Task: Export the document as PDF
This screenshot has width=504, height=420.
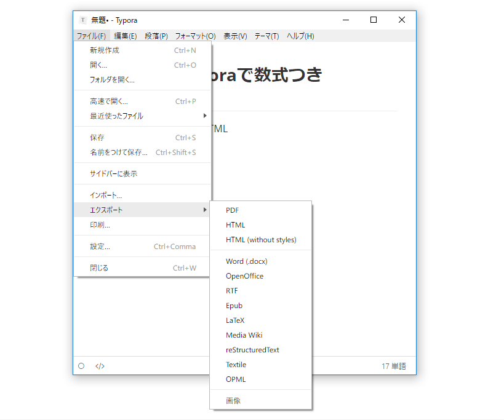Action: (x=232, y=210)
